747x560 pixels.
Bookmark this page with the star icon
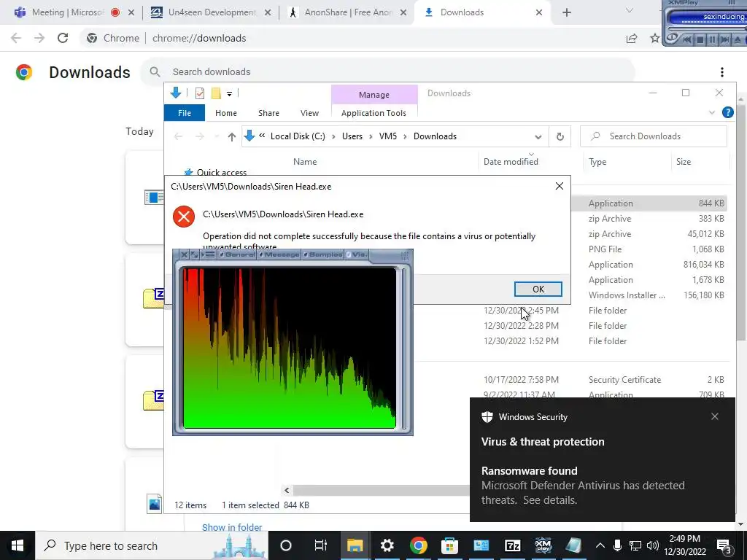click(654, 38)
